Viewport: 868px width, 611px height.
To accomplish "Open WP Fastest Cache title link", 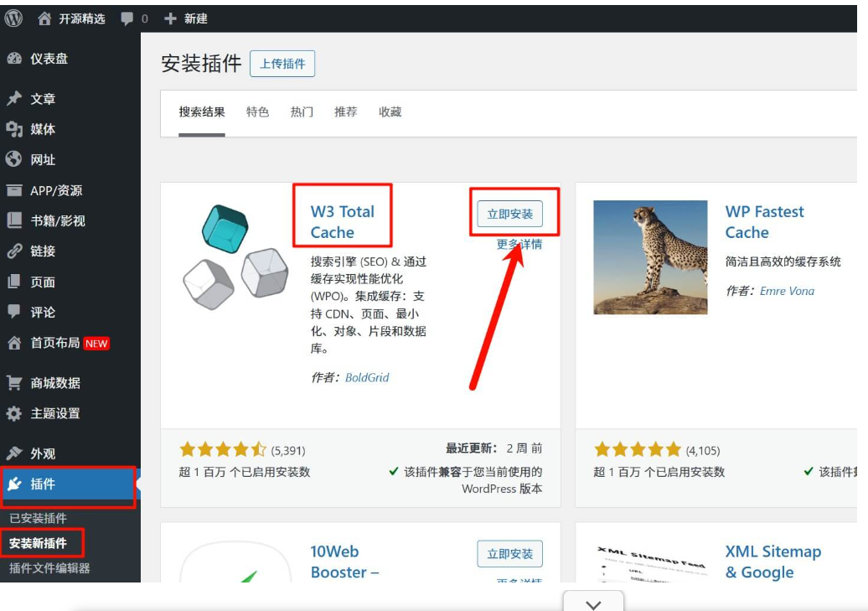I will 764,221.
